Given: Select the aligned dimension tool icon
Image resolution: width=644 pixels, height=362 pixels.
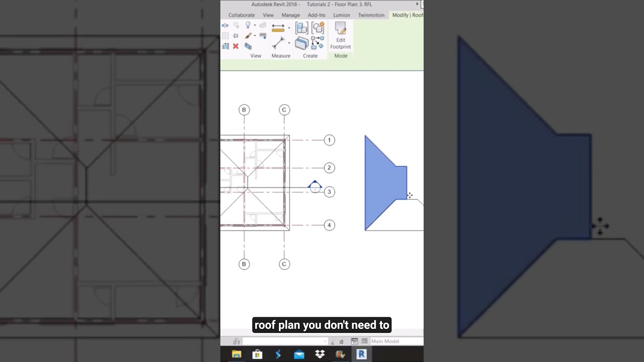Looking at the screenshot, I should coord(278,28).
